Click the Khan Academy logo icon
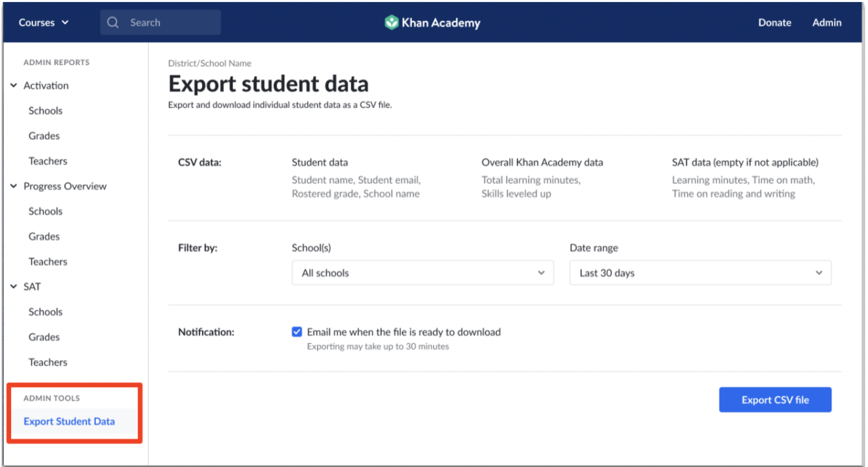This screenshot has height=467, width=868. click(392, 22)
